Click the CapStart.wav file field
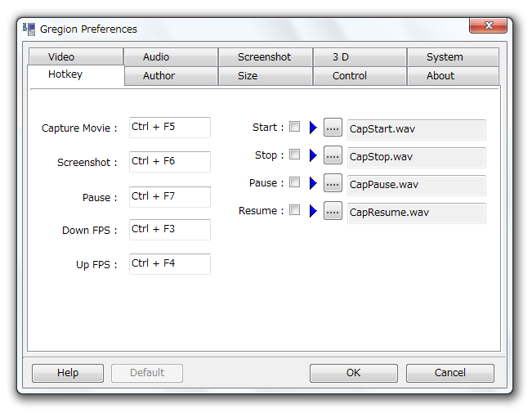The width and height of the screenshot is (532, 413). [417, 129]
